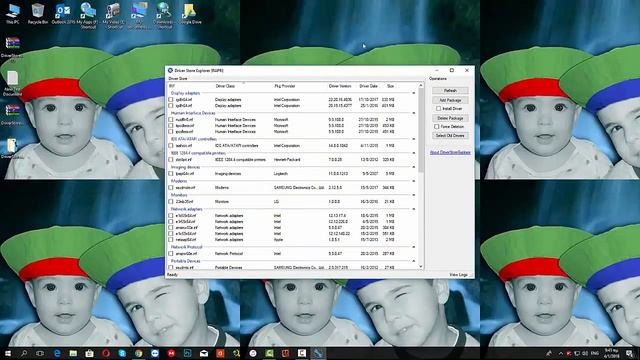Viewport: 640px width, 360px height.
Task: Check the Hewlett-Packard printer driver row
Action: tap(171, 160)
